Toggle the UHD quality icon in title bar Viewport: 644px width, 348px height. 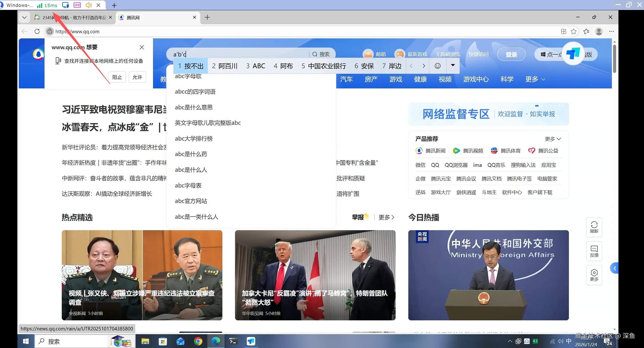point(77,5)
